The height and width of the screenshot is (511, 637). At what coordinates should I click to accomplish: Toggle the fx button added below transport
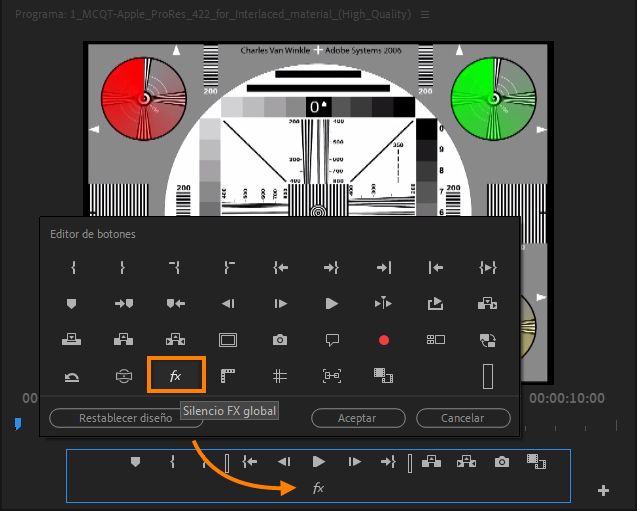click(x=318, y=487)
